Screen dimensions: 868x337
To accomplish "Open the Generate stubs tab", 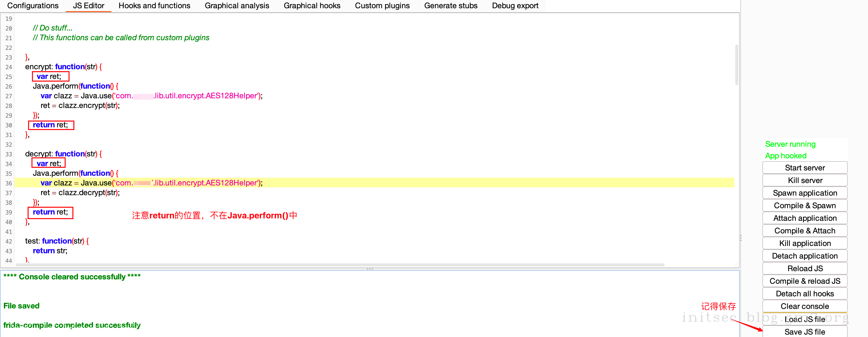I will point(450,6).
